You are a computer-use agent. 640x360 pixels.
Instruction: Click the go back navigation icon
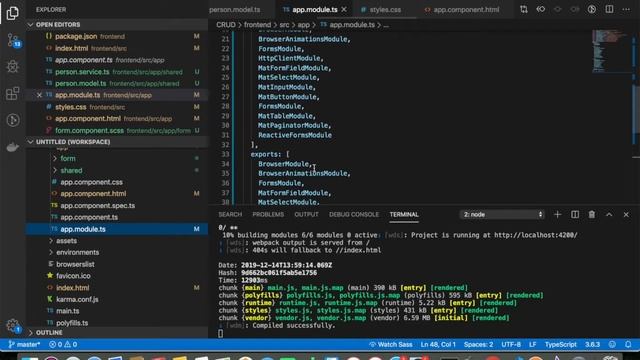click(541, 9)
